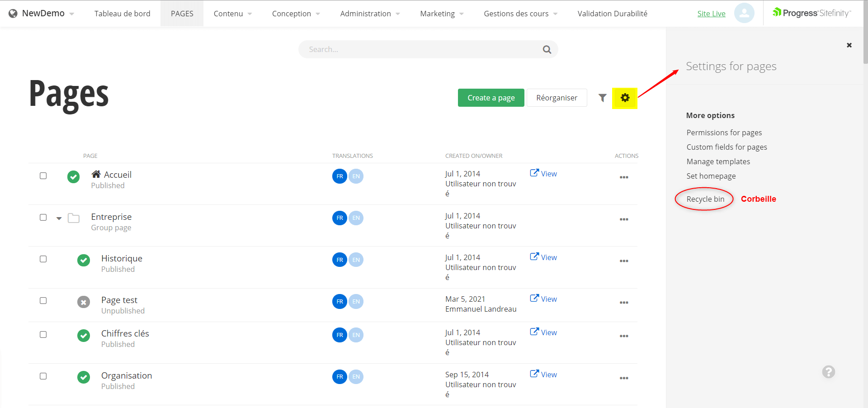Open the Recycle bin link

[x=705, y=199]
